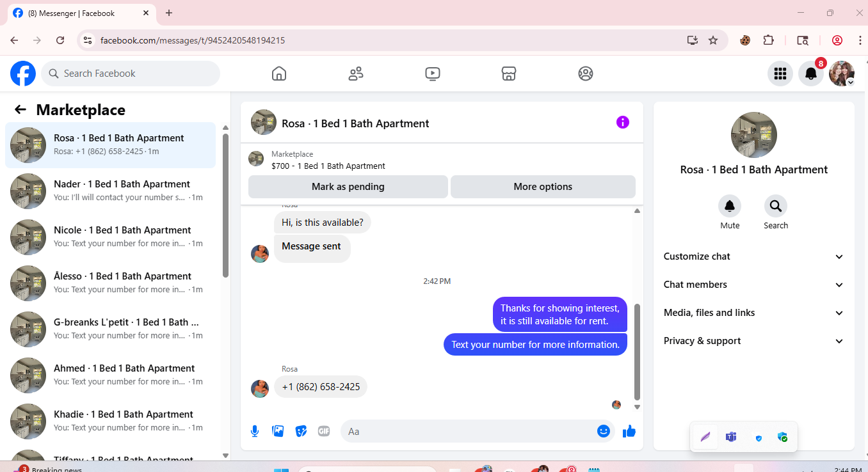Click "Thanks for showing interest" message bubble

560,314
